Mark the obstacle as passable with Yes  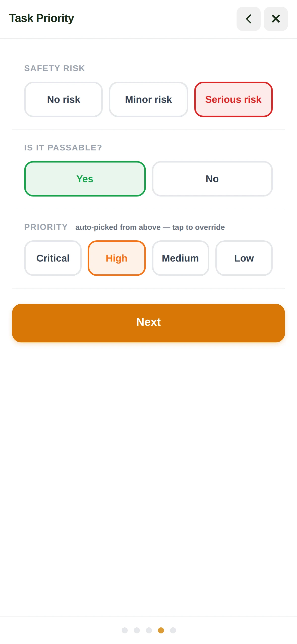coord(85,179)
